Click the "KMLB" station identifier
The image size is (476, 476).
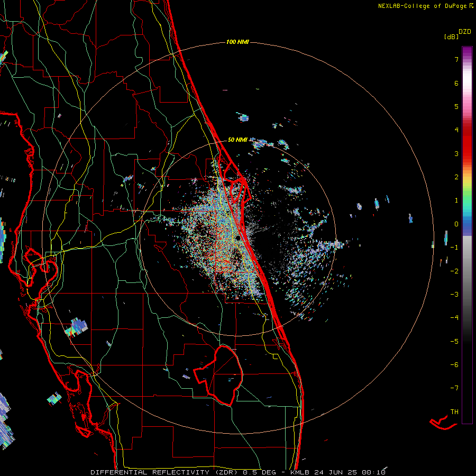tap(301, 472)
